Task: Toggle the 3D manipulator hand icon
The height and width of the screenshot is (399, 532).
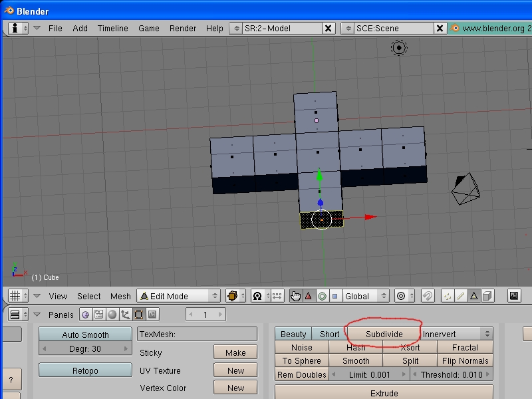Action: (x=295, y=296)
